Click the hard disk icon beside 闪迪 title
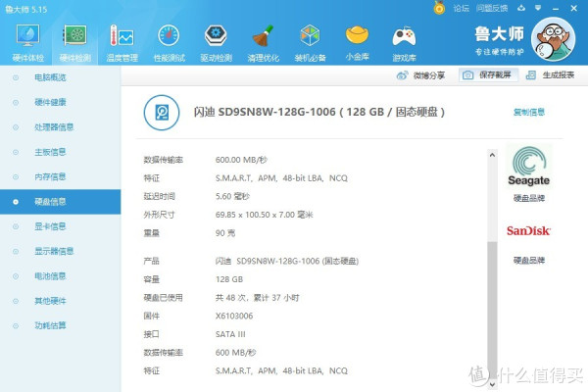This screenshot has height=392, width=588. 162,113
